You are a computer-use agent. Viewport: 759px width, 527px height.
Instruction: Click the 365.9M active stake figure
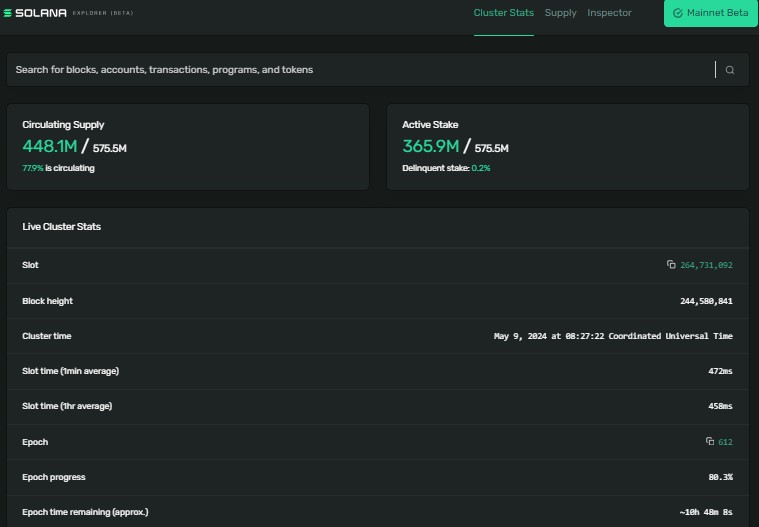(430, 146)
